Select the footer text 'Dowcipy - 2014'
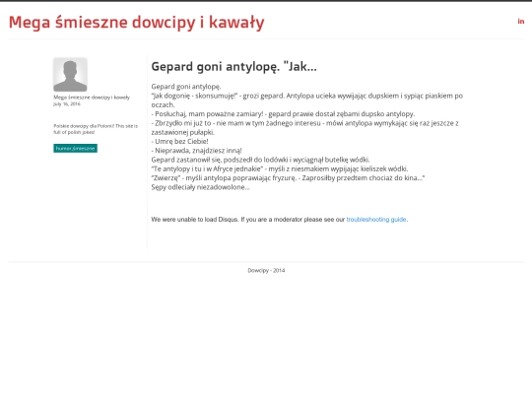This screenshot has width=532, height=399. pos(266,270)
